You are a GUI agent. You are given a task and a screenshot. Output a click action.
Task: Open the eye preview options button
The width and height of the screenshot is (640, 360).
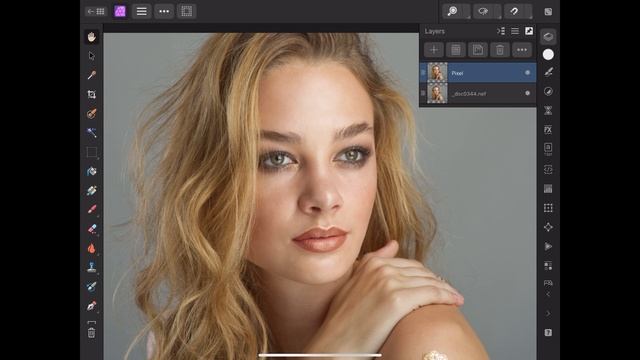[484, 11]
